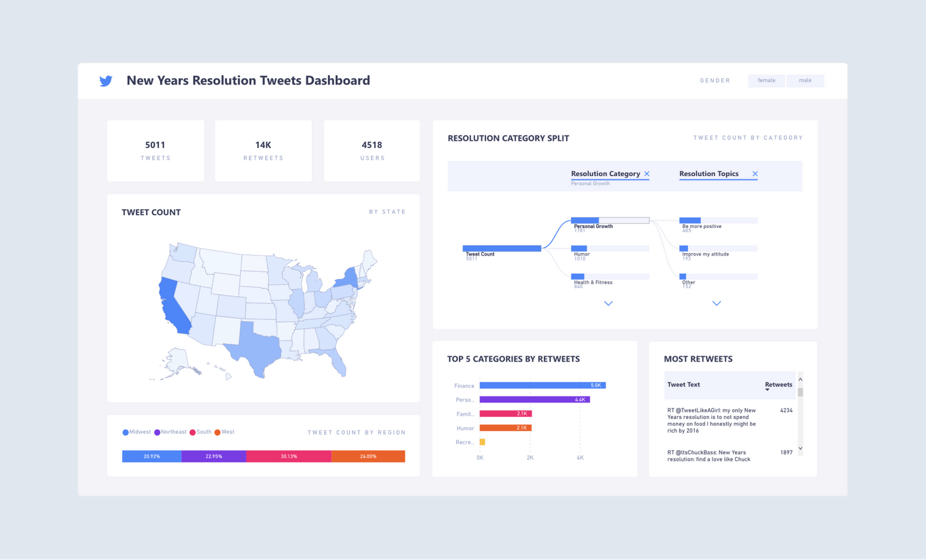Expand more resolution categories with the down chevron
The width and height of the screenshot is (926, 560).
pyautogui.click(x=608, y=303)
